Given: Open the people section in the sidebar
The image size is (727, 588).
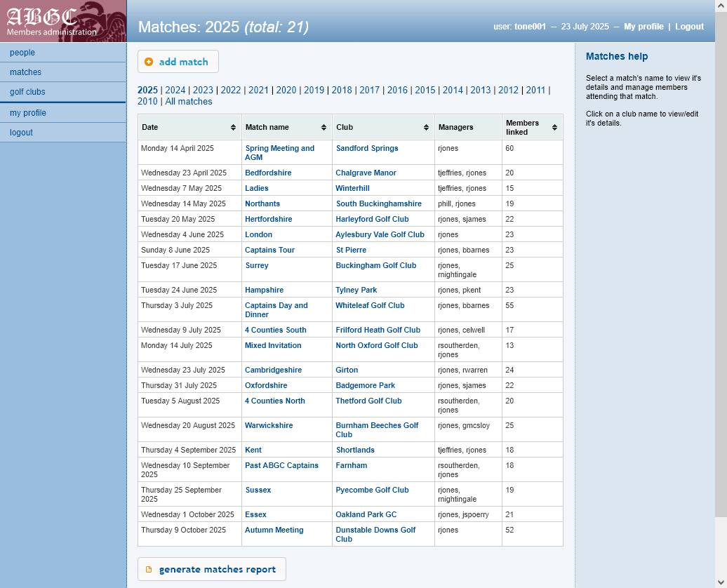Looking at the screenshot, I should pyautogui.click(x=23, y=52).
